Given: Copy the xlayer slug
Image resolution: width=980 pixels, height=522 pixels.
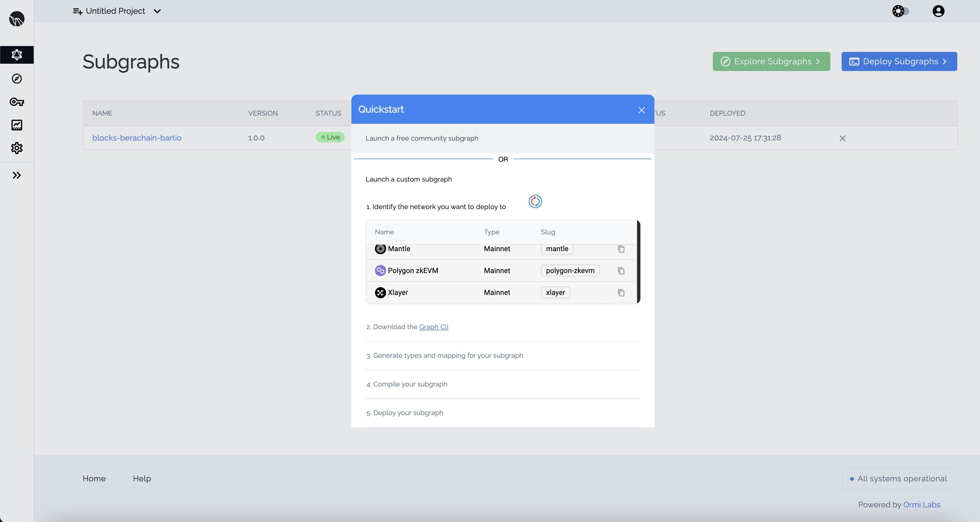Looking at the screenshot, I should pos(621,293).
